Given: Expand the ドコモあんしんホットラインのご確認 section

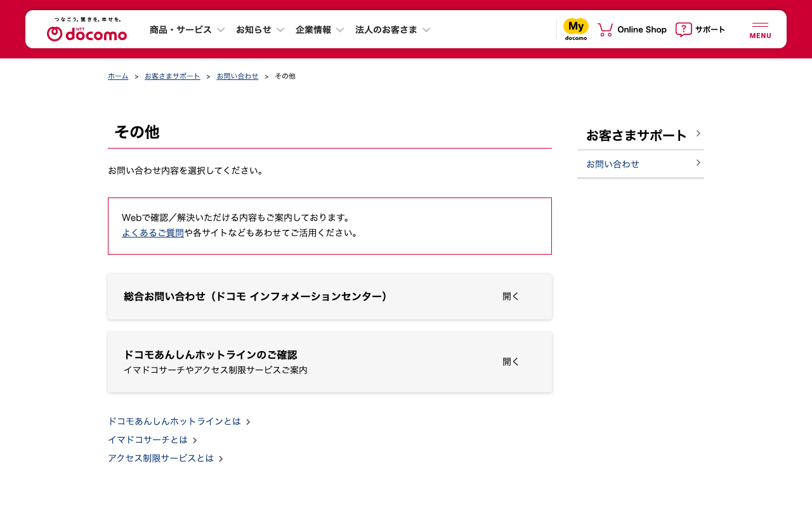Looking at the screenshot, I should tap(511, 362).
